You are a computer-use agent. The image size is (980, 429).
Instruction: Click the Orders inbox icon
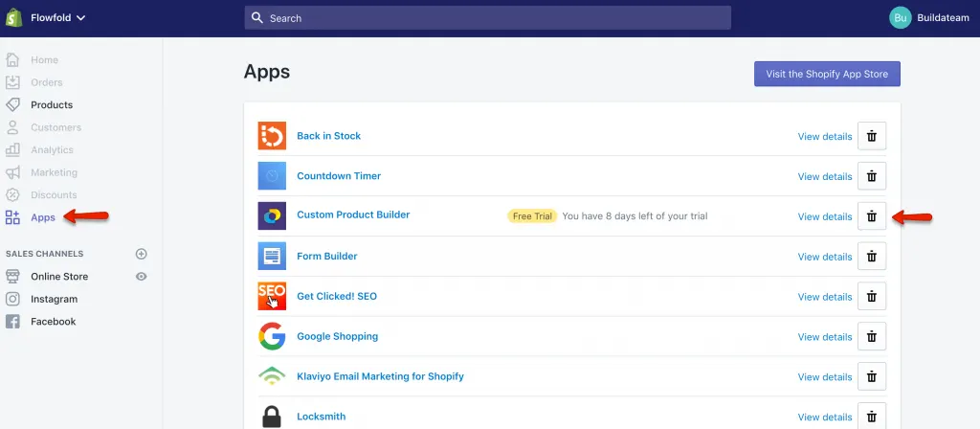[x=12, y=82]
